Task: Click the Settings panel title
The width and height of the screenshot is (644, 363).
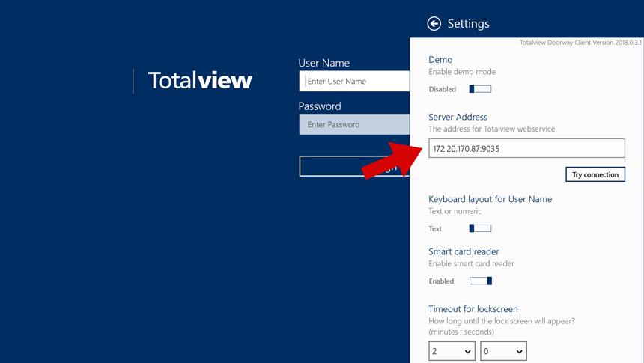Action: point(468,24)
